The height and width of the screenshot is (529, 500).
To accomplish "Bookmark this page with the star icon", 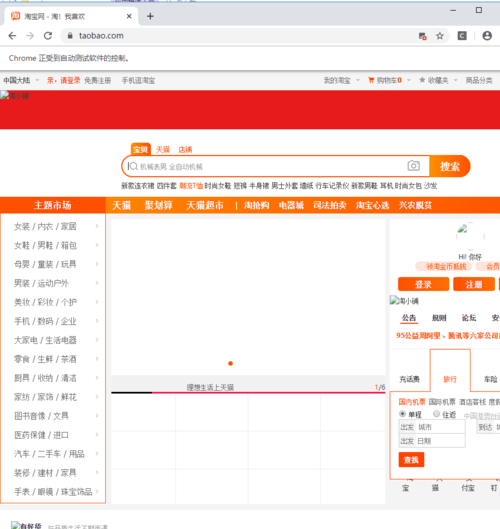I will pos(440,36).
